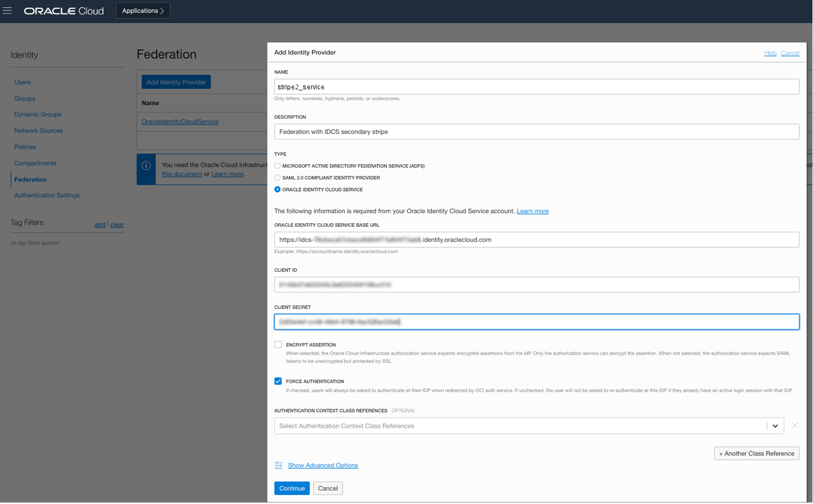Click the Learn more link about Identity Cloud Service

click(532, 211)
